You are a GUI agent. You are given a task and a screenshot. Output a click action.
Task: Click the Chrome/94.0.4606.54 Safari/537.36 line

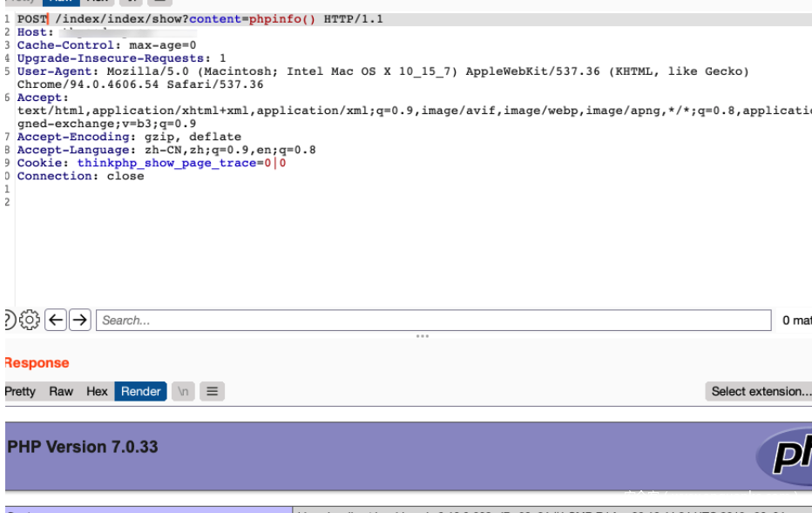[x=140, y=84]
